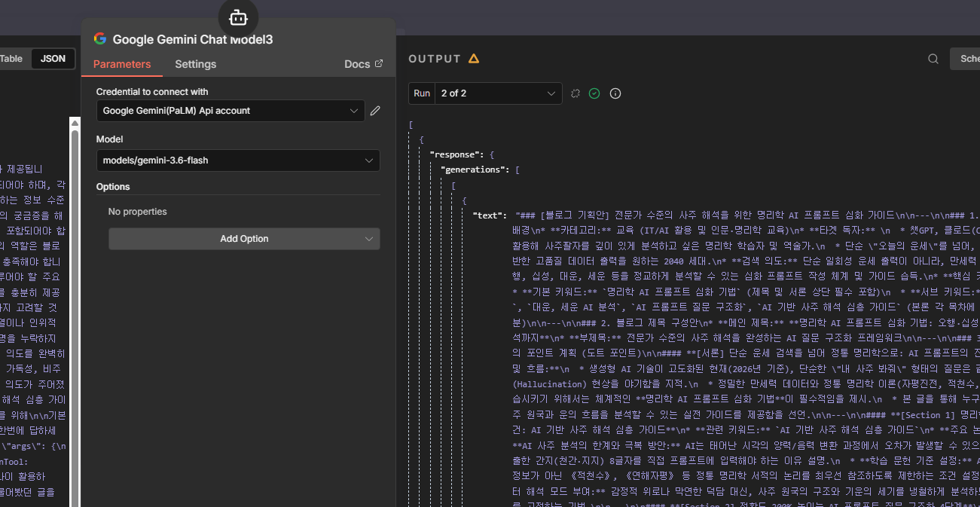This screenshot has height=507, width=980.
Task: Open the Model dropdown showing gemini-3.6-flash
Action: click(x=238, y=160)
